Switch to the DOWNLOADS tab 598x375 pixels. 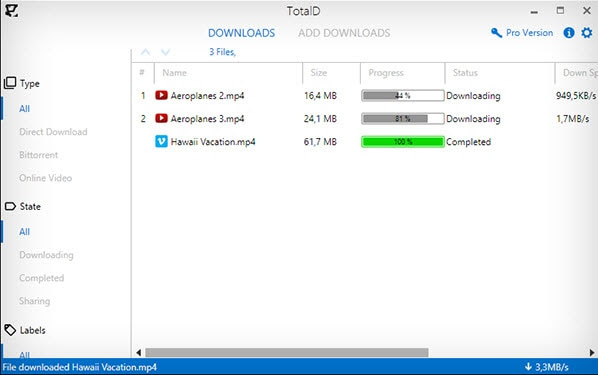[x=241, y=33]
